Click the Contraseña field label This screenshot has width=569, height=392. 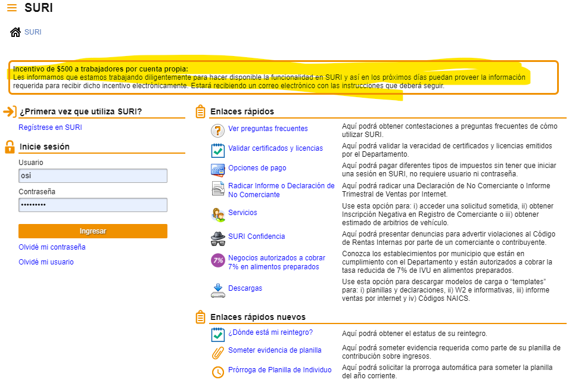tap(37, 192)
